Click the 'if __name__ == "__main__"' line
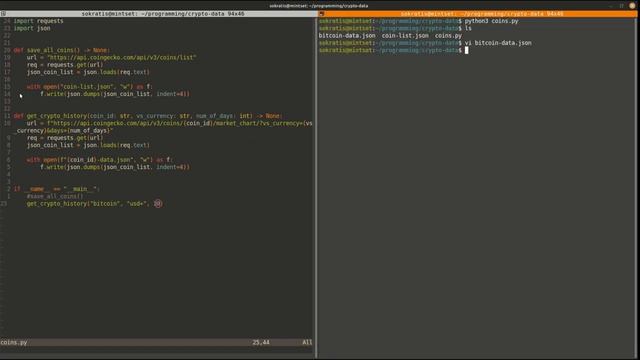Image resolution: width=640 pixels, height=360 pixels. coord(56,189)
